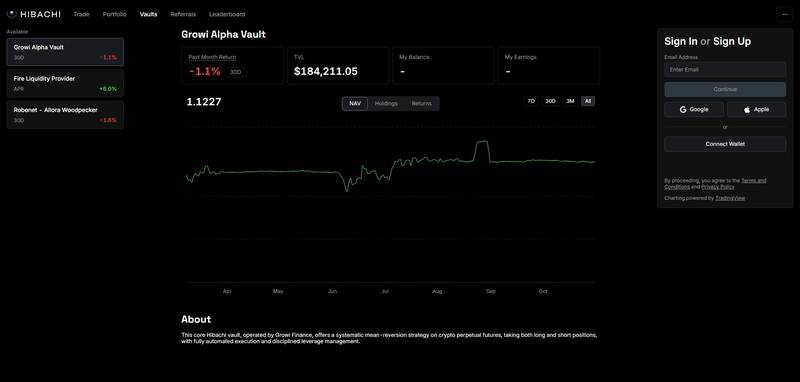Click the Continue button
This screenshot has height=382, width=800.
click(725, 89)
